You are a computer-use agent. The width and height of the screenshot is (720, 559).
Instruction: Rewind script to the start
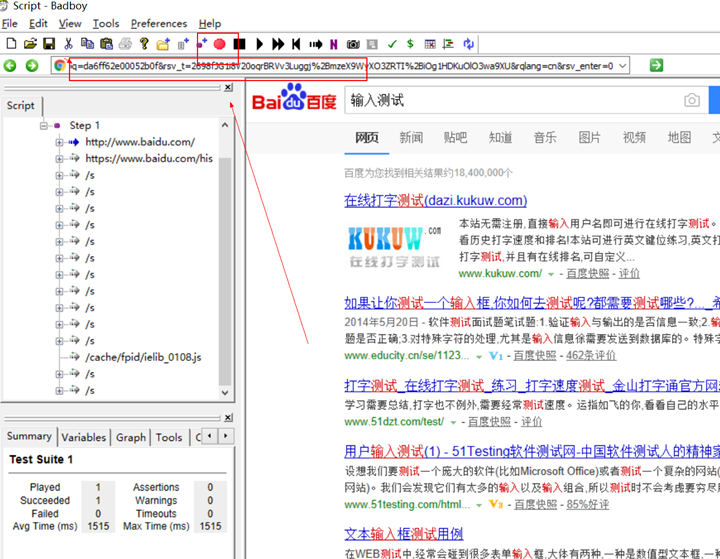(x=296, y=44)
